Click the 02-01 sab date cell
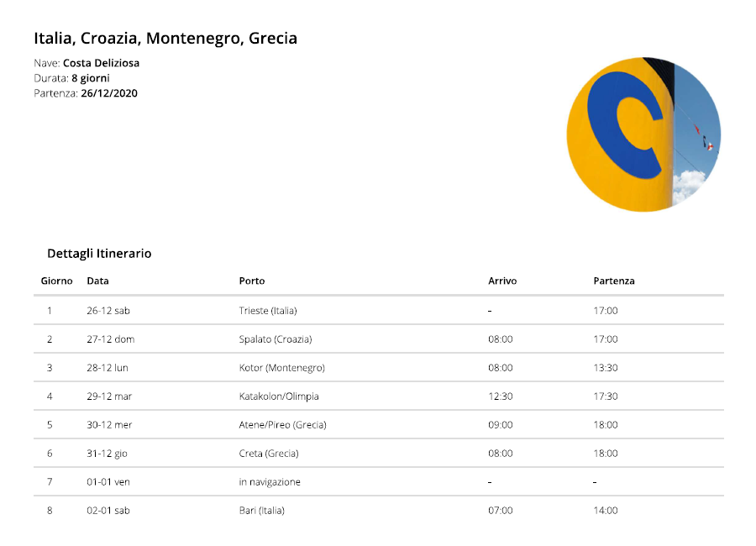The width and height of the screenshot is (756, 546). pos(108,511)
